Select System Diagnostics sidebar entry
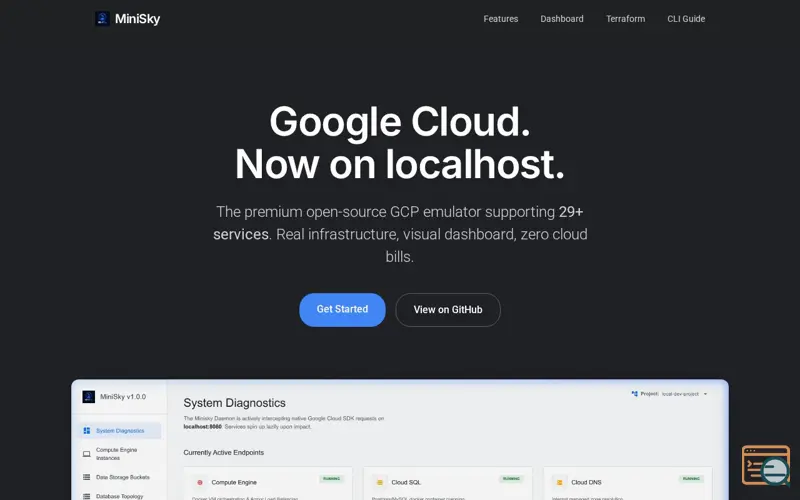Image resolution: width=800 pixels, height=500 pixels. tap(119, 431)
